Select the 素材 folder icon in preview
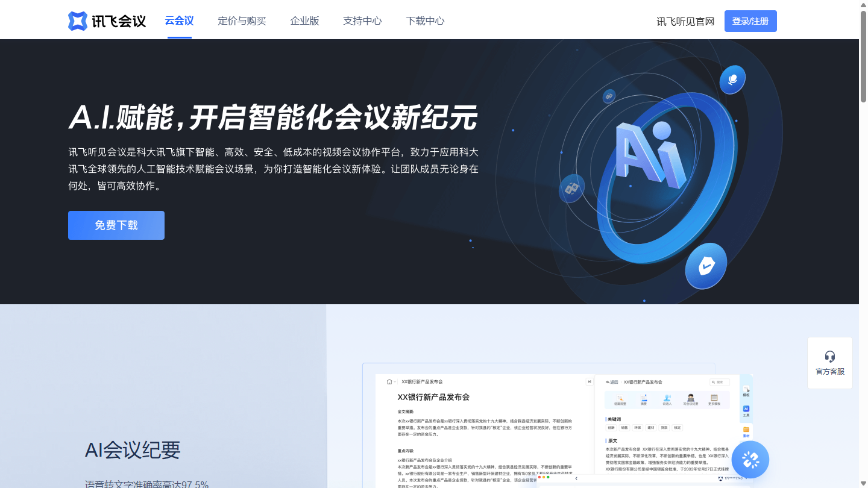This screenshot has height=488, width=868. (746, 432)
